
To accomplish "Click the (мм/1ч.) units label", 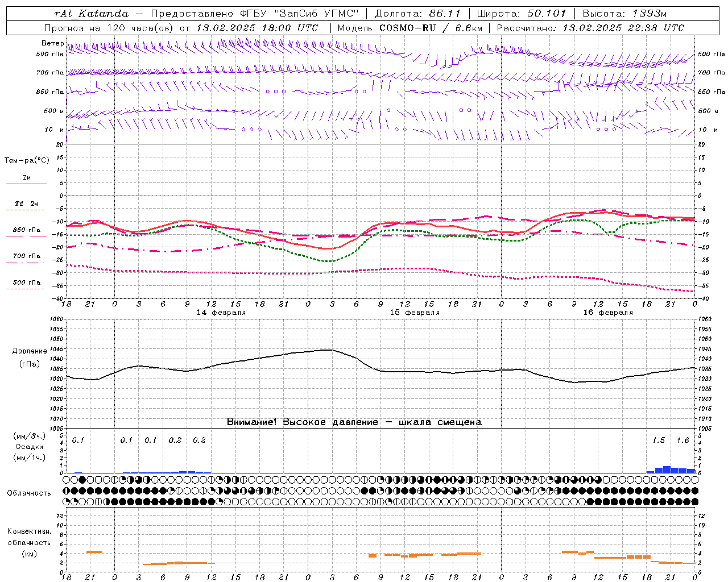I will click(29, 458).
